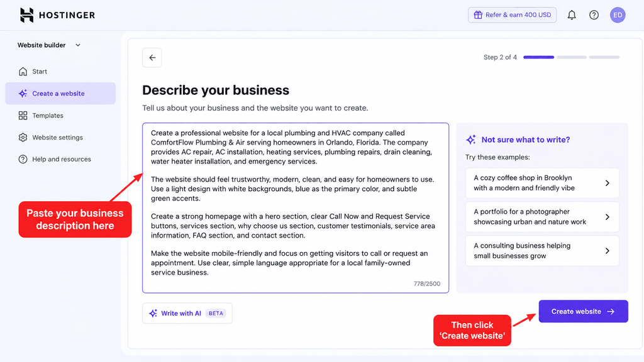This screenshot has height=362, width=644.
Task: Open Website settings in the sidebar
Action: point(60,138)
